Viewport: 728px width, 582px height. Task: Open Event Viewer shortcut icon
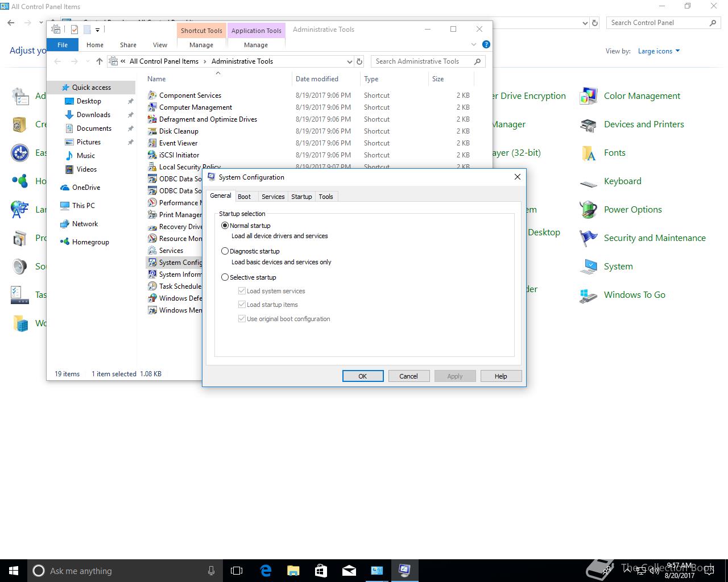point(152,143)
